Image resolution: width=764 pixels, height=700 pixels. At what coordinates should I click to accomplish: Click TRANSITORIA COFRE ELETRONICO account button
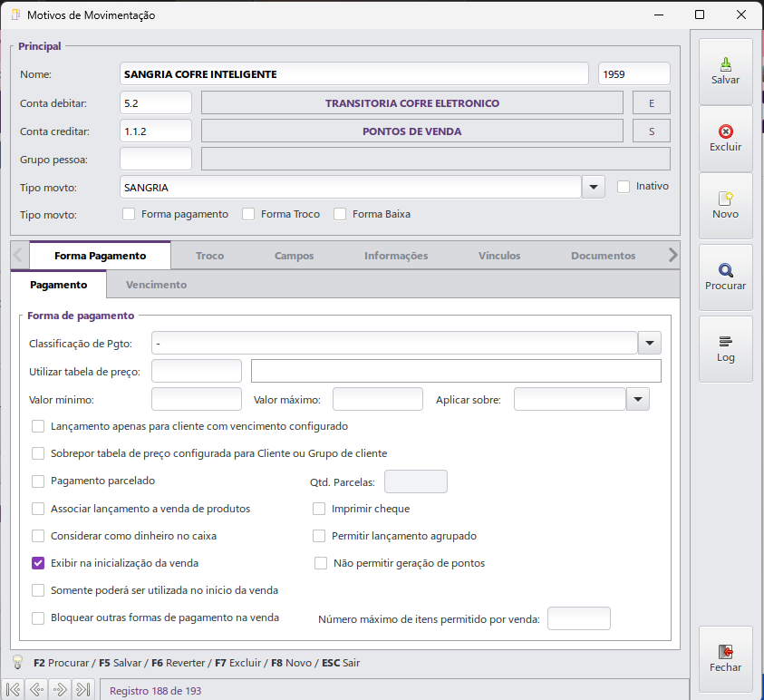coord(412,102)
